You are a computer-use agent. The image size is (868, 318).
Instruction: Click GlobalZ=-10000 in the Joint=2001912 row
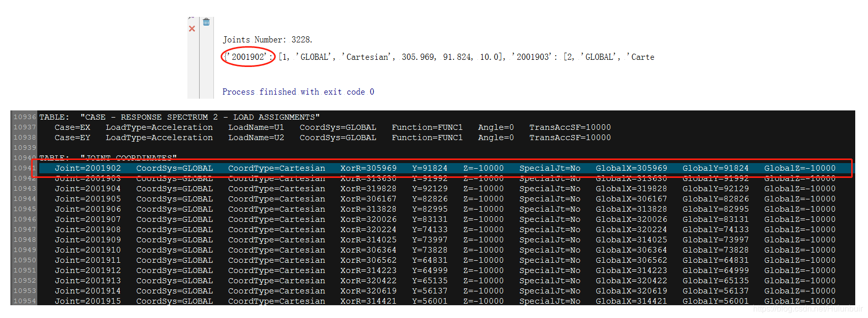800,270
